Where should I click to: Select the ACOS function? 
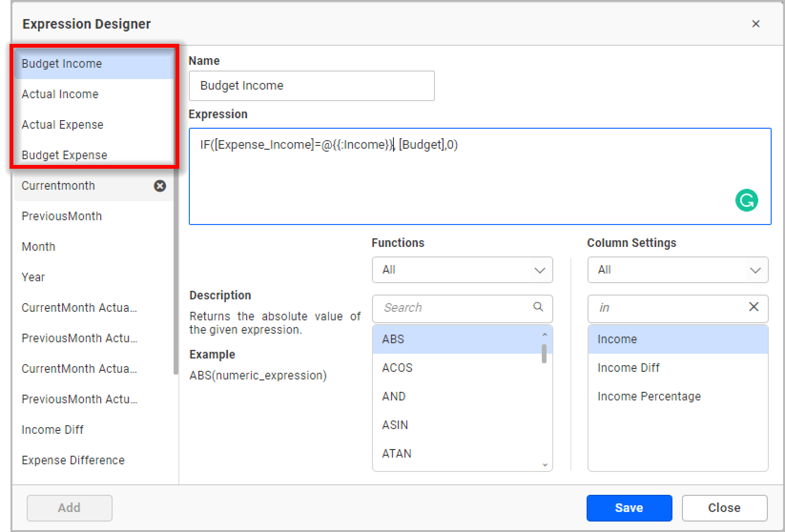click(x=397, y=368)
